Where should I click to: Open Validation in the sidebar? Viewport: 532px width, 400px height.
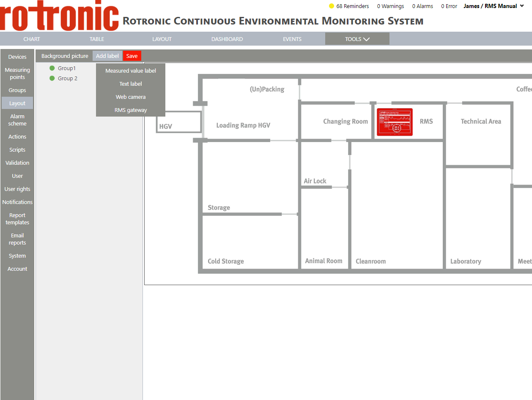click(17, 163)
